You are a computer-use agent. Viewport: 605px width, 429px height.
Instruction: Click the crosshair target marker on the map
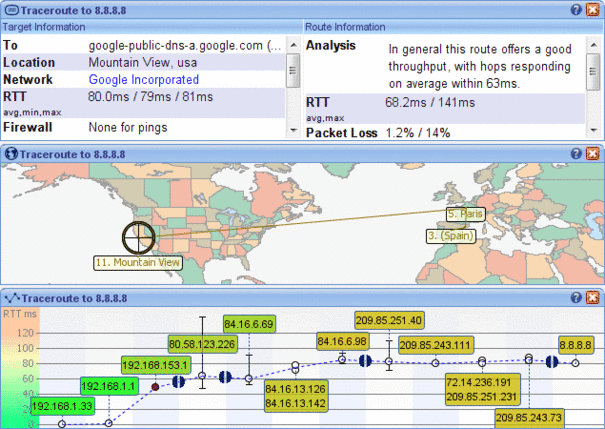click(x=139, y=237)
